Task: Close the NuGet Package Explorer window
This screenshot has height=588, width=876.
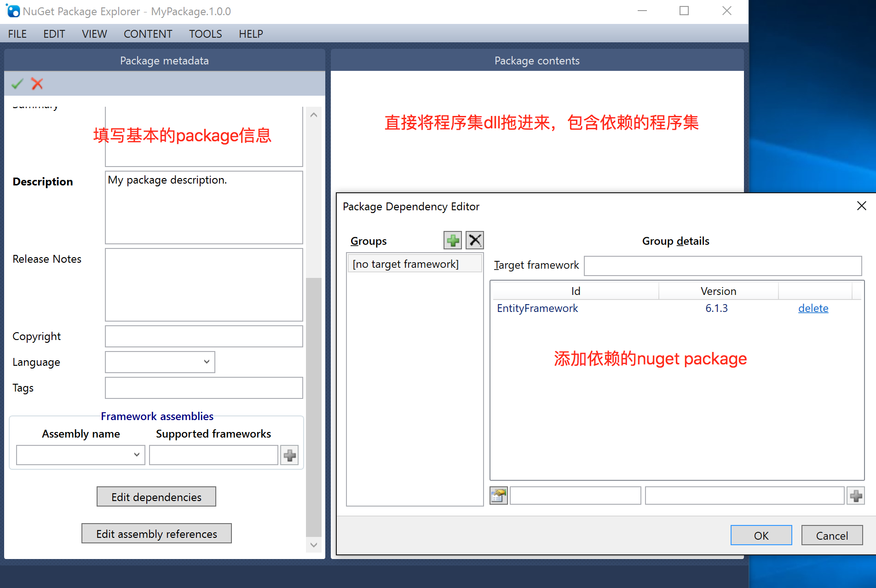Action: [x=727, y=11]
